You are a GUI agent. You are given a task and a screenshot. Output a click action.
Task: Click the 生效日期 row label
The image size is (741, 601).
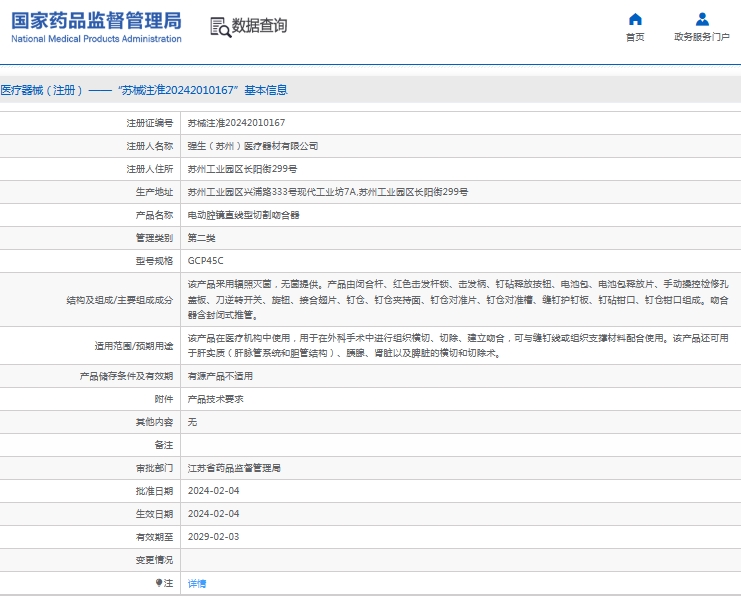pos(155,514)
